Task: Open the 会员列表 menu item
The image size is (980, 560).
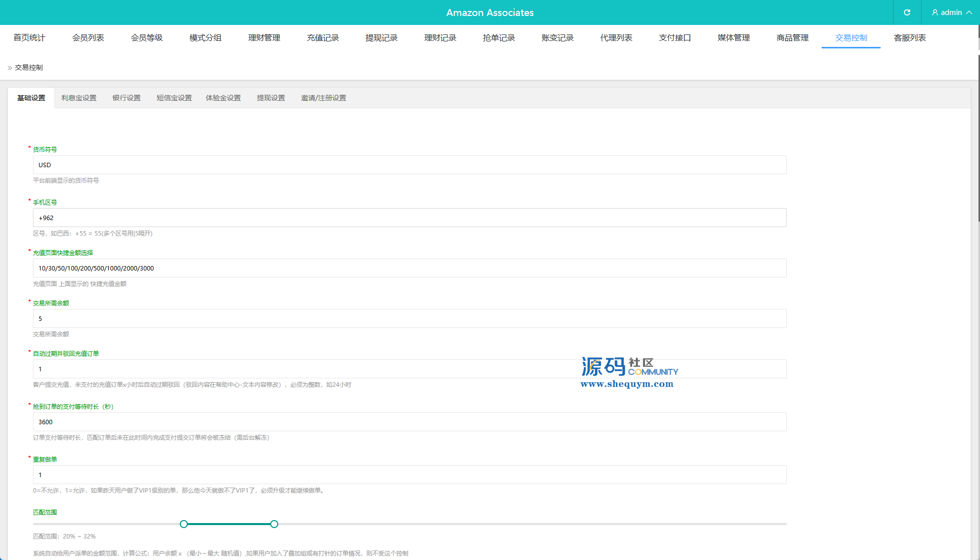Action: coord(88,38)
